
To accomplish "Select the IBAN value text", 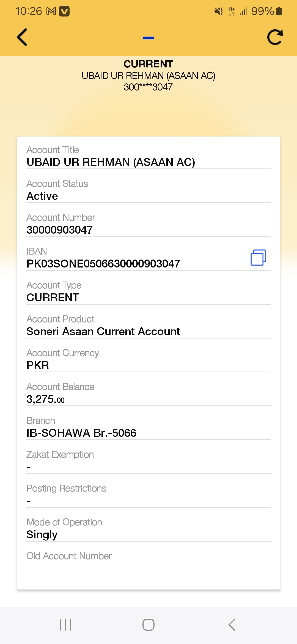I will (103, 264).
